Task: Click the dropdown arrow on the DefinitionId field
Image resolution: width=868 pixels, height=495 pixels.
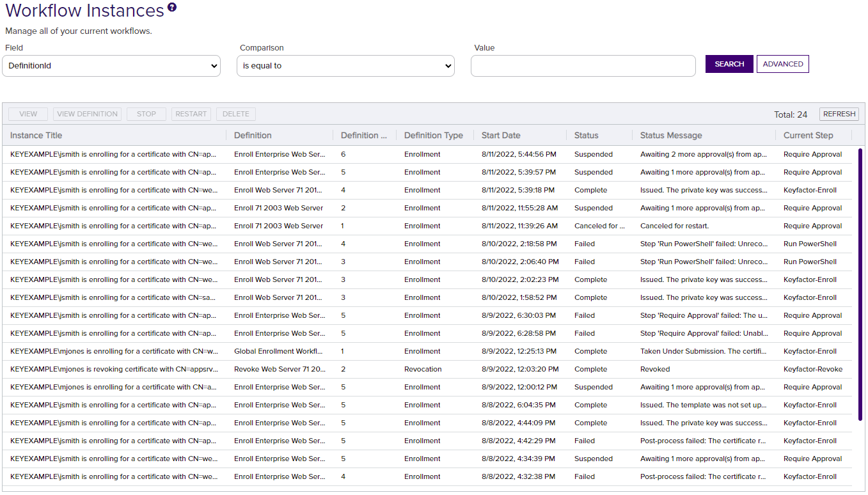Action: 213,65
